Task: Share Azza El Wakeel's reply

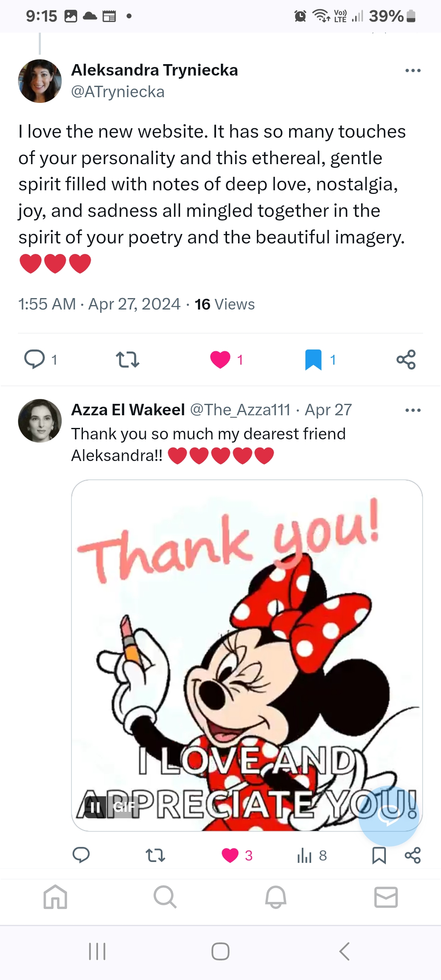Action: click(x=412, y=855)
